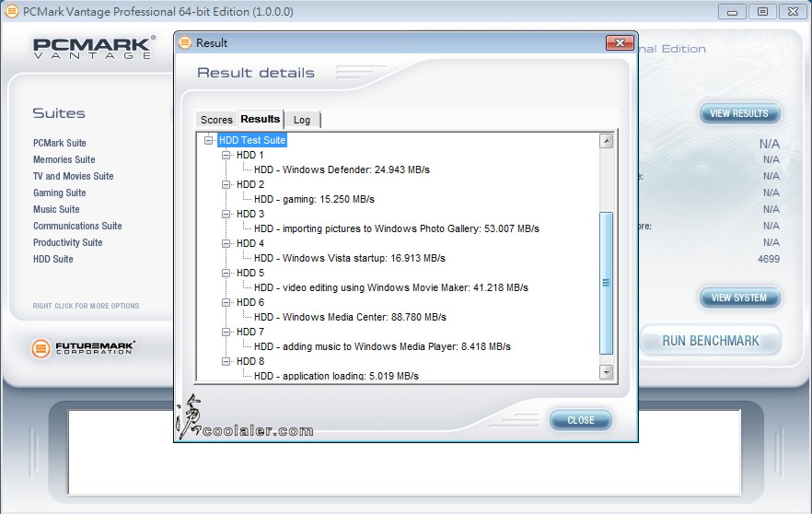Select importing pictures 53.007 MB/s result

click(396, 228)
